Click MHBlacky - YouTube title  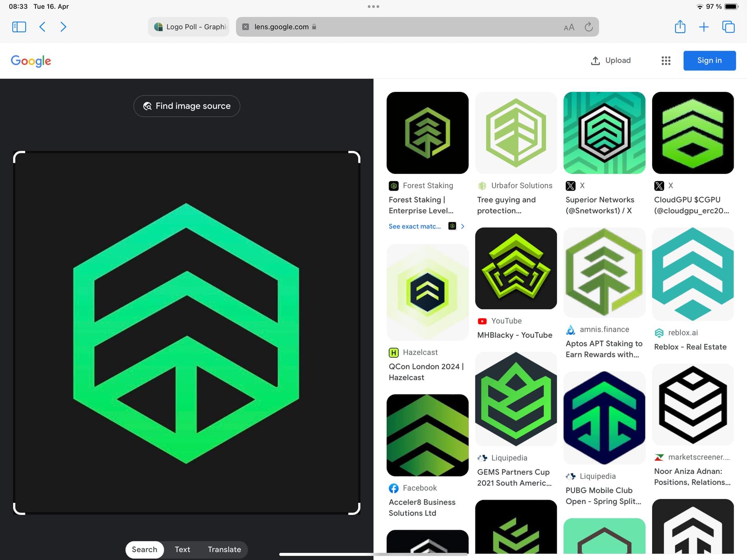click(x=514, y=335)
